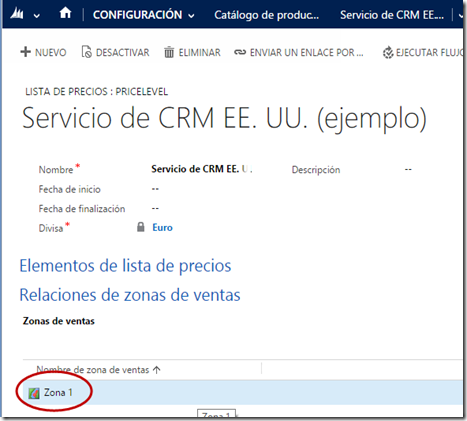Click the workflow gear icon
Screen dimensions: 467x421
click(388, 52)
